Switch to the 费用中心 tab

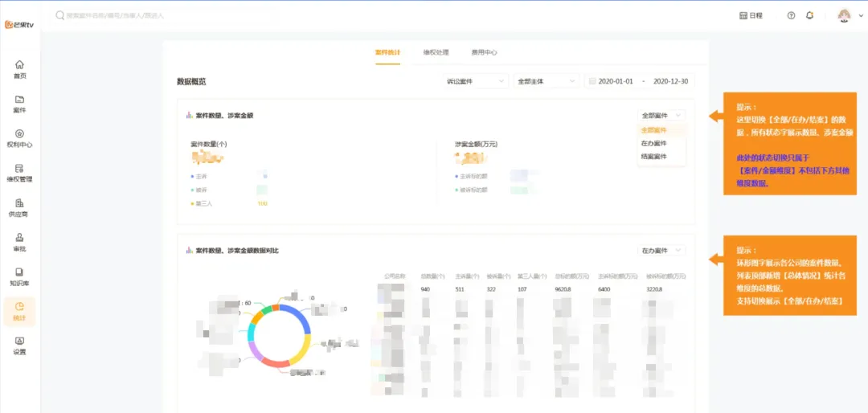pos(484,52)
